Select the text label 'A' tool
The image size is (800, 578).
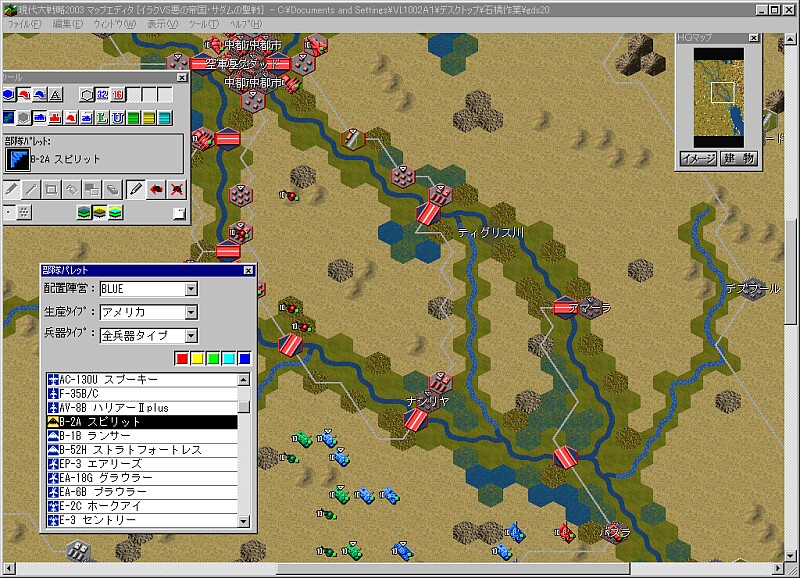[x=56, y=94]
